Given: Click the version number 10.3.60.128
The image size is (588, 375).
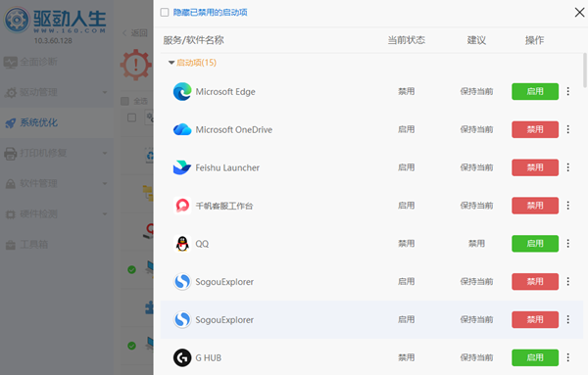Looking at the screenshot, I should tap(53, 40).
